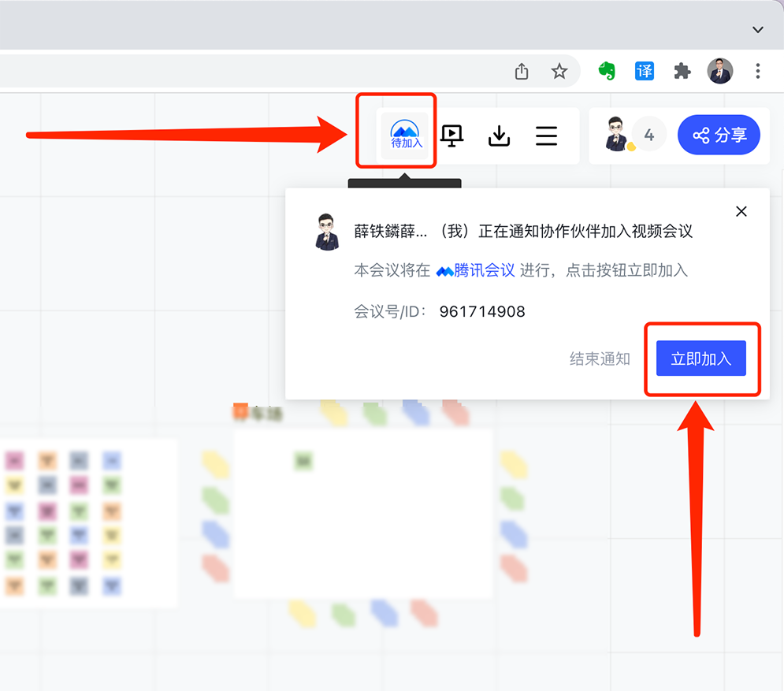Click the Tencent Meeting 待加入 icon
This screenshot has width=784, height=691.
[407, 136]
